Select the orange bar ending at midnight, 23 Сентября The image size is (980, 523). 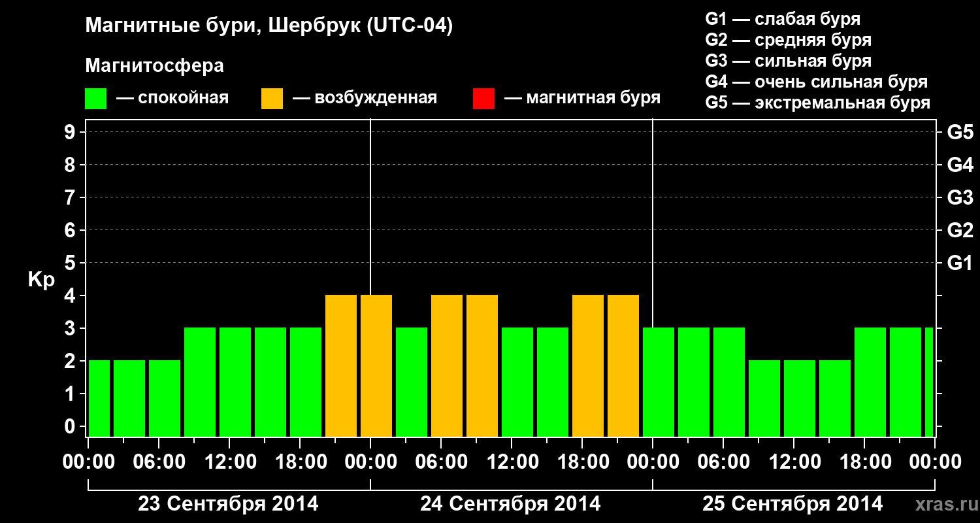click(x=341, y=366)
